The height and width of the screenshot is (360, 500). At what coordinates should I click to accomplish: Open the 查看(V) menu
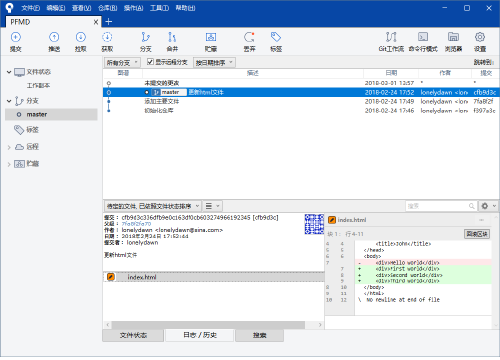(82, 8)
